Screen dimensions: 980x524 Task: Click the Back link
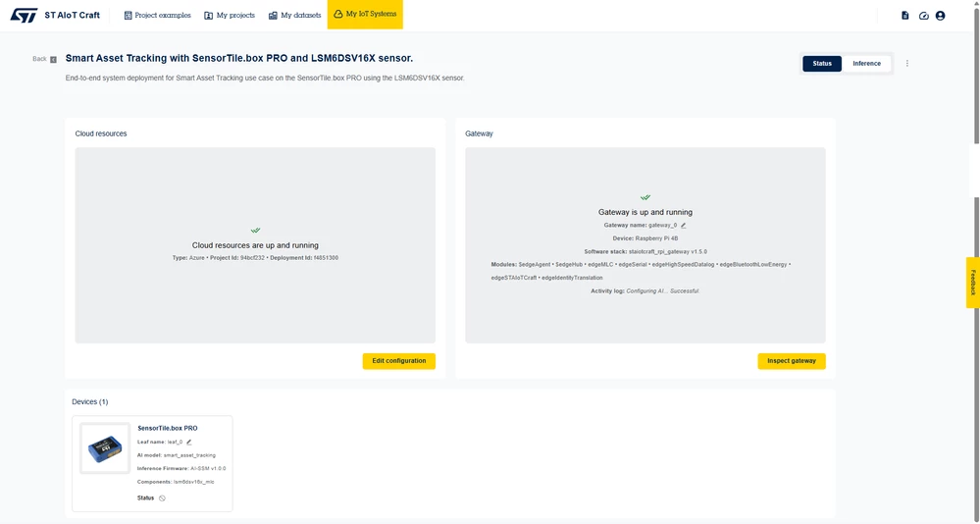pos(39,59)
